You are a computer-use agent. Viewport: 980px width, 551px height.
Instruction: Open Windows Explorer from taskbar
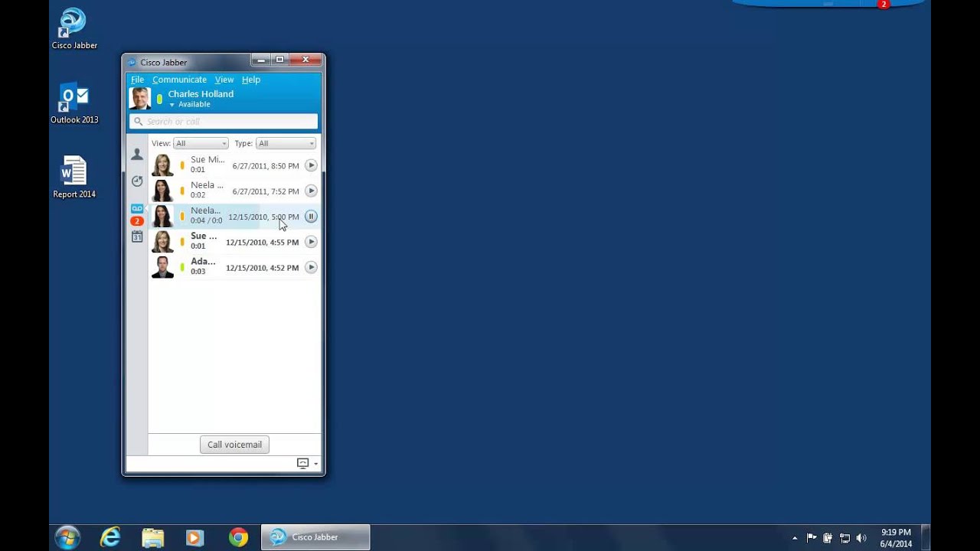tap(152, 538)
